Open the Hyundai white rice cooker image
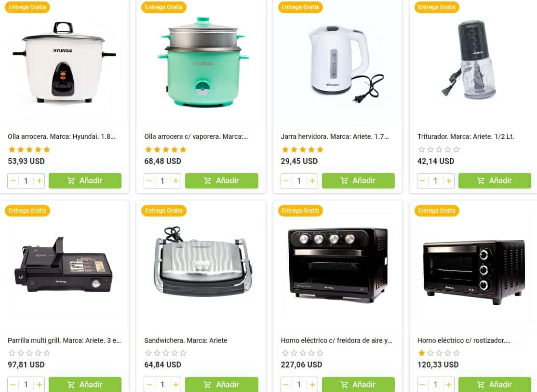The image size is (537, 392). click(x=64, y=63)
